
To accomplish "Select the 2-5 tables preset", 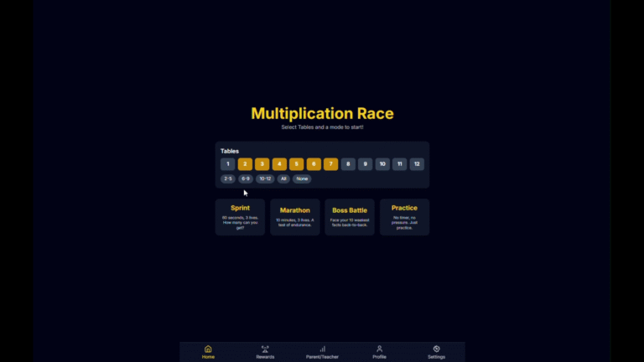I will click(228, 178).
